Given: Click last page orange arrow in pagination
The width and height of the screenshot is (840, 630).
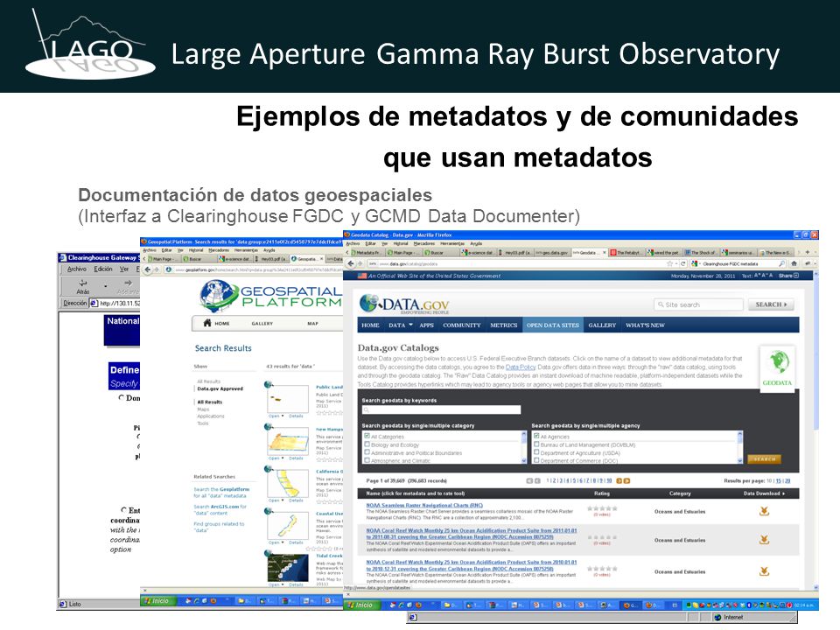Looking at the screenshot, I should click(626, 480).
